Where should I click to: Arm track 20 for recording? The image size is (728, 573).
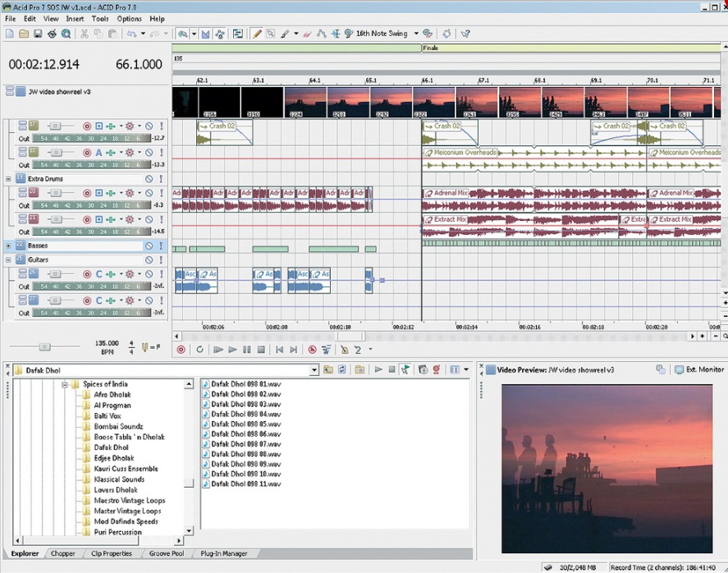(x=87, y=193)
